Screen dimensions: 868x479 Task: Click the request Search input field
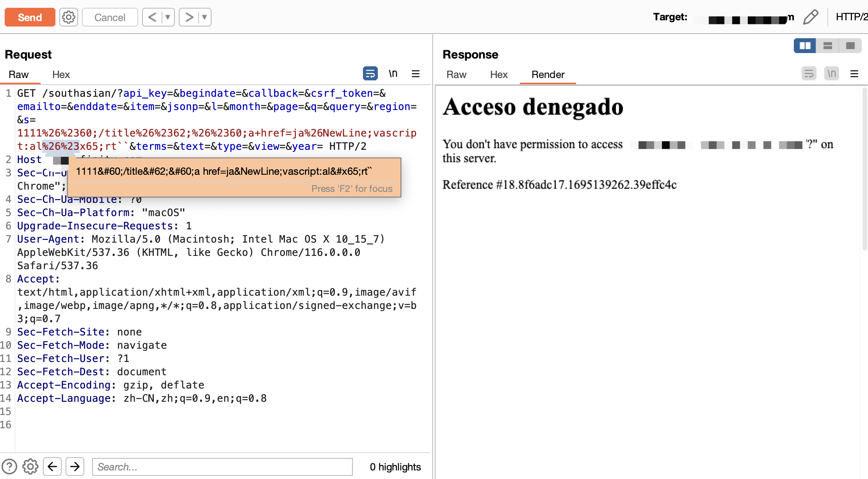(x=222, y=467)
